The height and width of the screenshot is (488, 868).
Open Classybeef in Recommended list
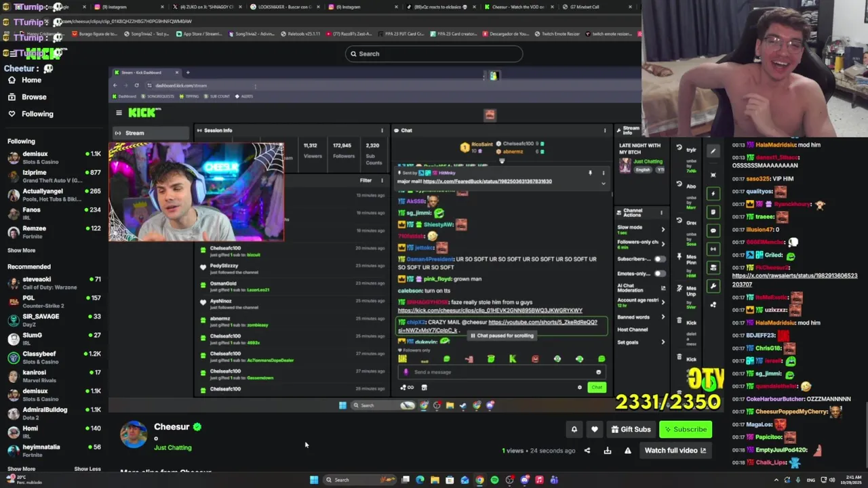coord(54,357)
